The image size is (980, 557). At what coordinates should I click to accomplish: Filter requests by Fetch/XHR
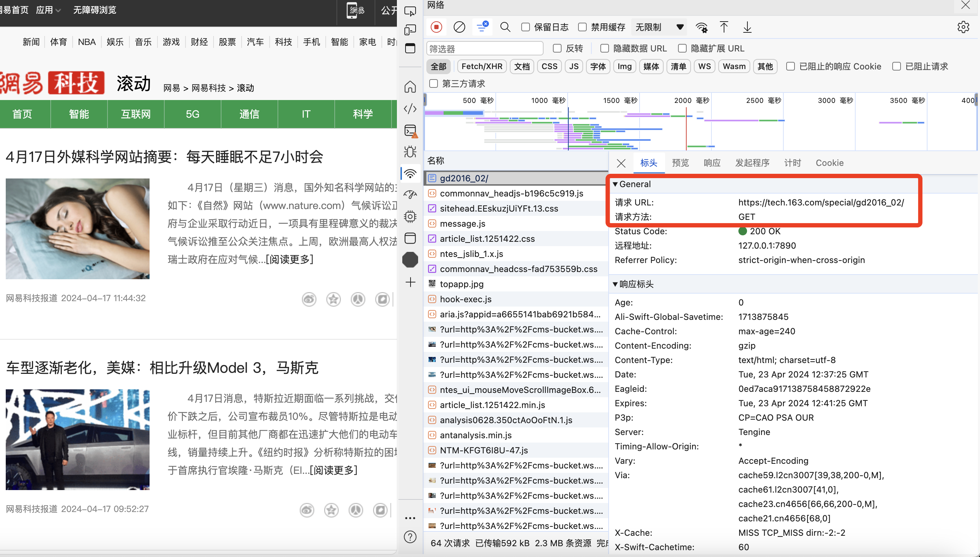[x=482, y=67]
